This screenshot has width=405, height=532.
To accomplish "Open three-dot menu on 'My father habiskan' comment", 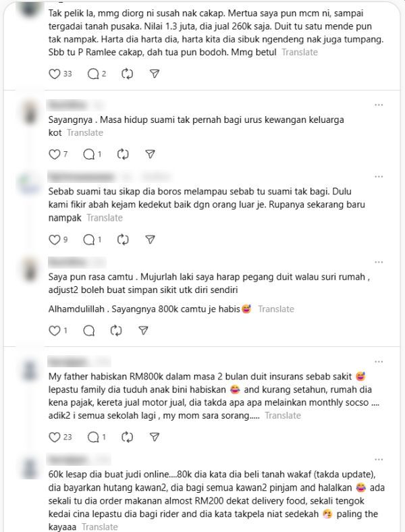I will (x=379, y=362).
